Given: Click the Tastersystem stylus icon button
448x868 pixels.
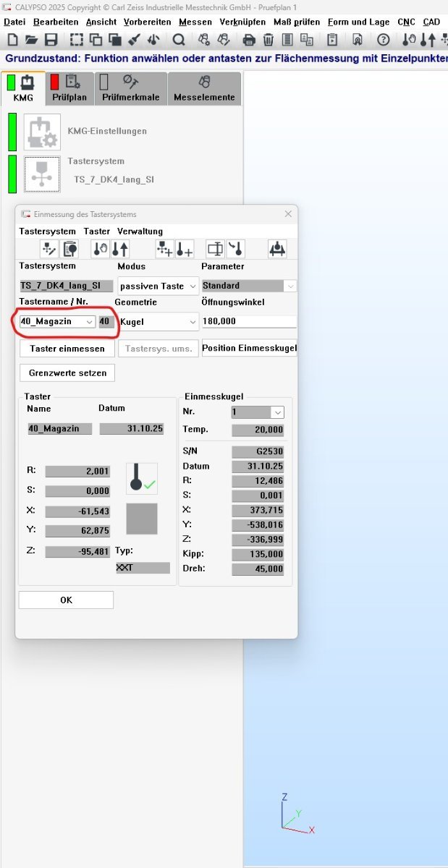Looking at the screenshot, I should [42, 174].
